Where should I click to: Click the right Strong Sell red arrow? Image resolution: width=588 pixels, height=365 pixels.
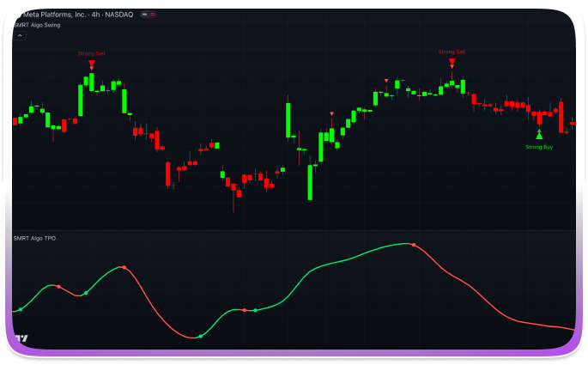452,62
